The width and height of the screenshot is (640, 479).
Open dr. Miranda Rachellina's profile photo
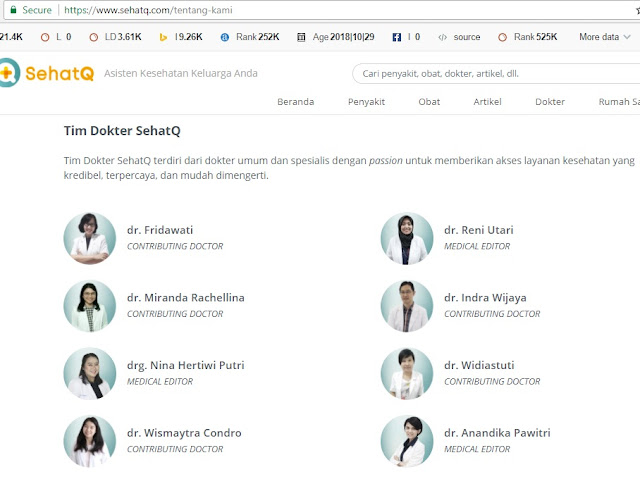tap(90, 306)
